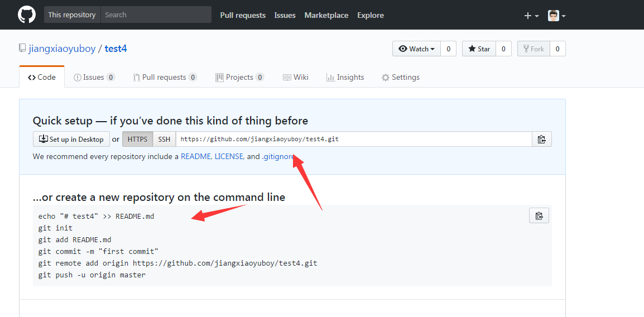Open the plus create-new dropdown
Image resolution: width=644 pixels, height=317 pixels.
pyautogui.click(x=531, y=16)
